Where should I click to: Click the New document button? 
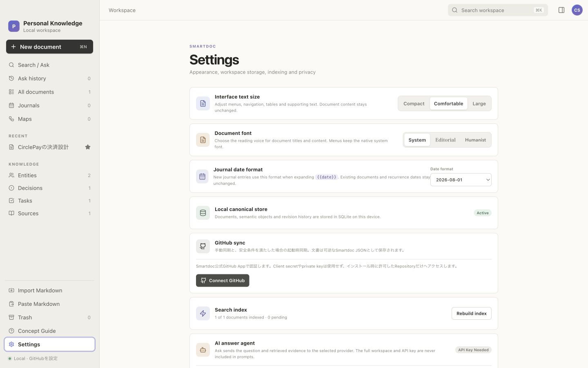pyautogui.click(x=49, y=47)
